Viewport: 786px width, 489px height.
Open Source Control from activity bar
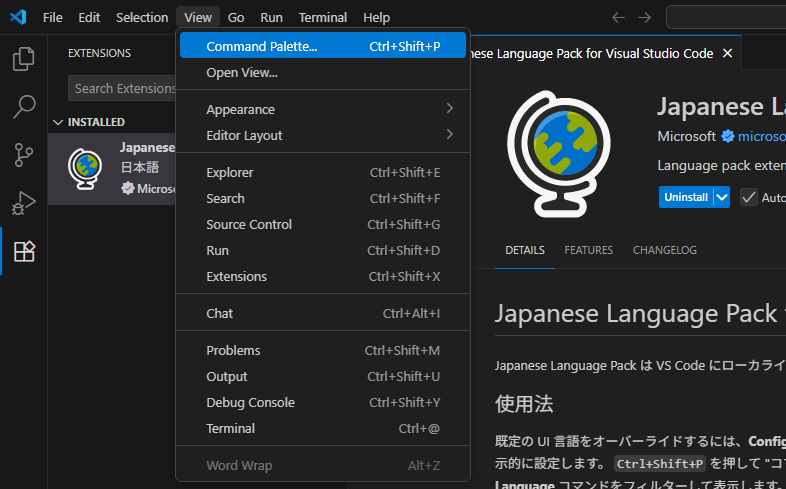coord(24,154)
